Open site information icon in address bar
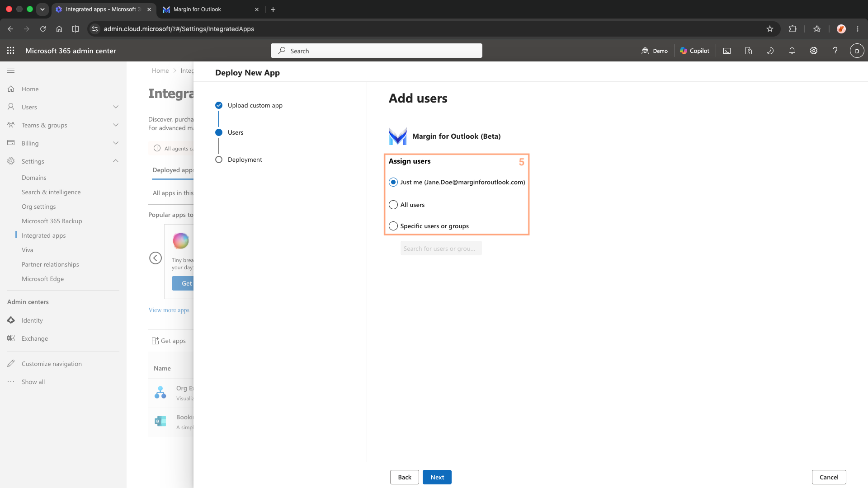 94,29
